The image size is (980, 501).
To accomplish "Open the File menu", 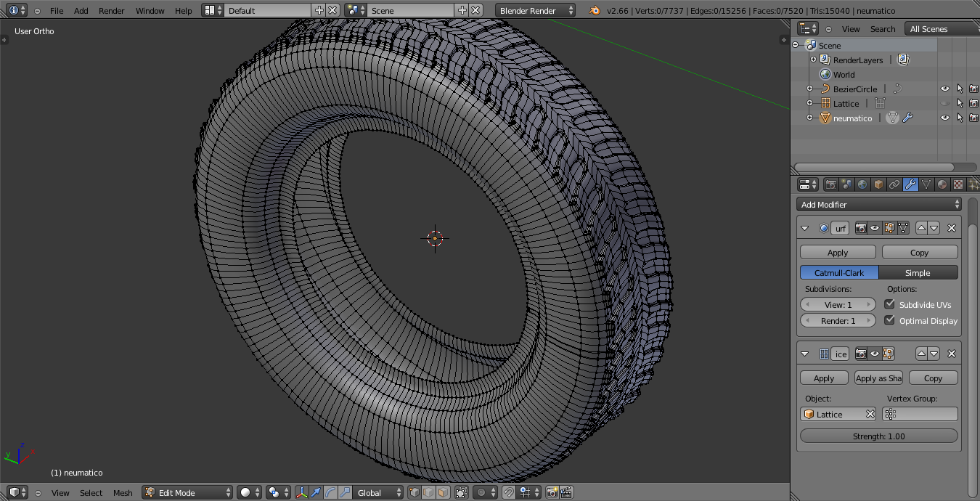I will 57,11.
